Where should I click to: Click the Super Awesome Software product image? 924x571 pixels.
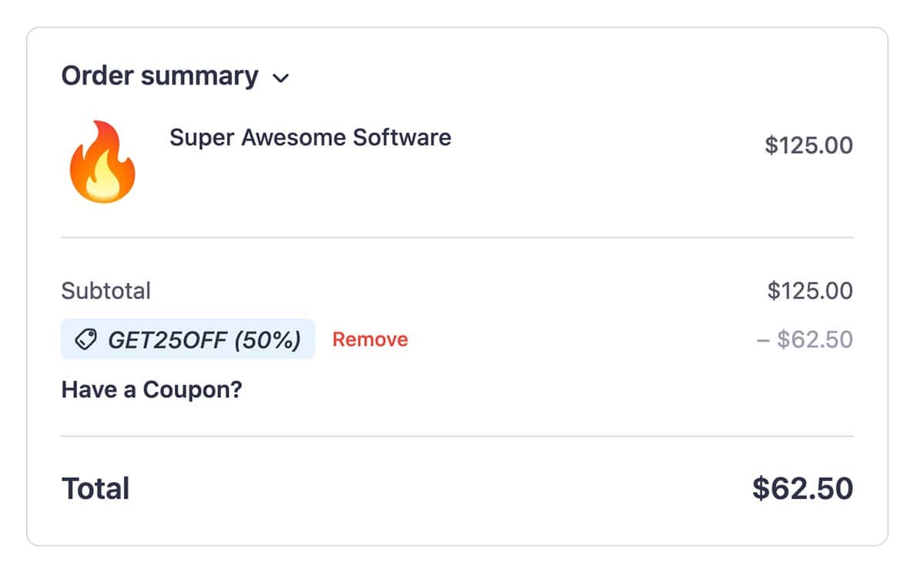click(x=105, y=162)
